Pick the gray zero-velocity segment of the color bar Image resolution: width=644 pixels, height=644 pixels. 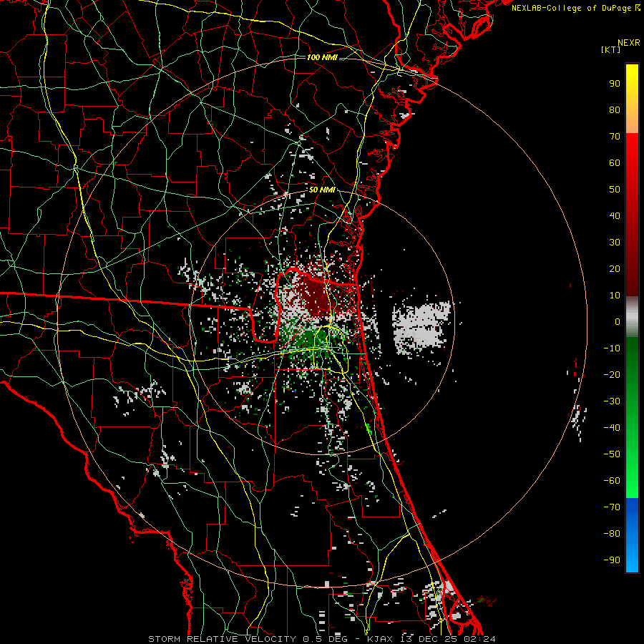[632, 317]
